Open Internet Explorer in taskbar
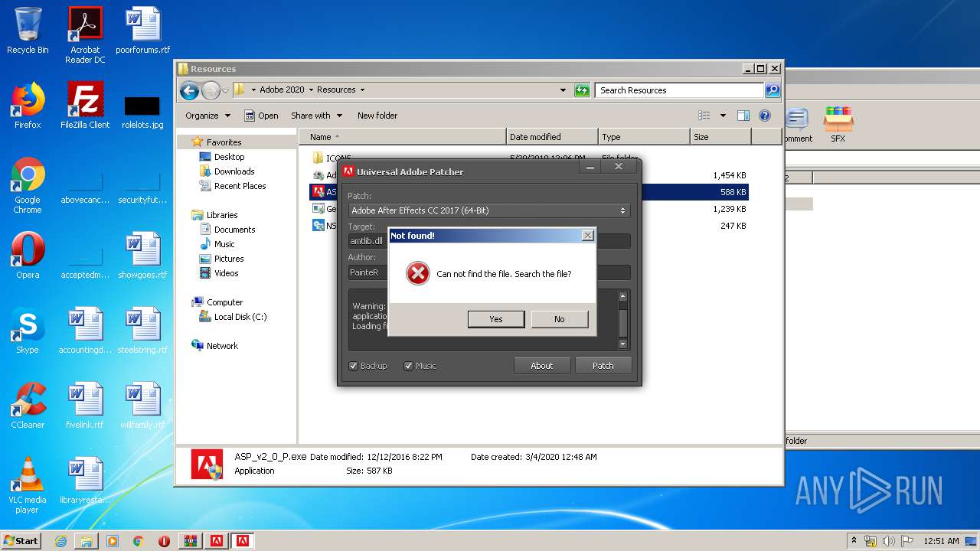Screen dimensions: 980x551 click(60, 541)
